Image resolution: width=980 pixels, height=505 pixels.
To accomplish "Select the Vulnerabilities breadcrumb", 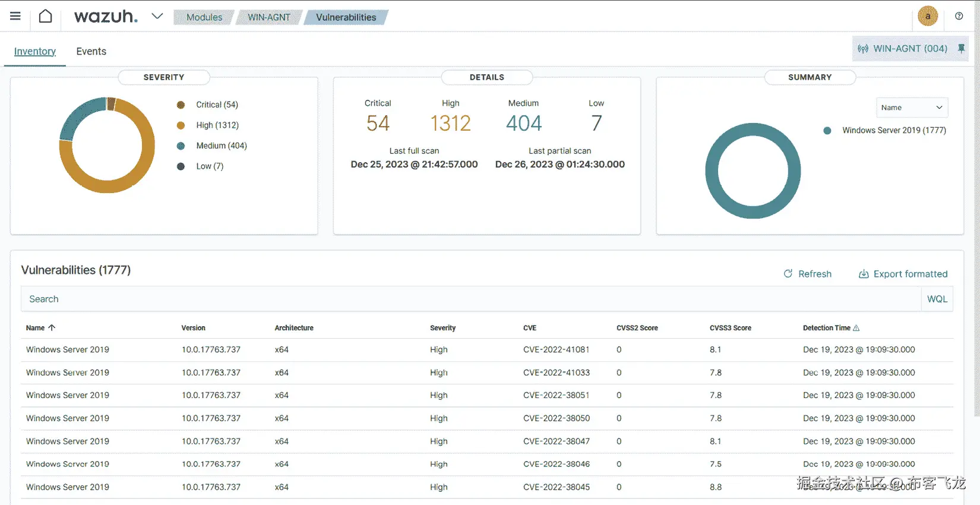I will (346, 17).
